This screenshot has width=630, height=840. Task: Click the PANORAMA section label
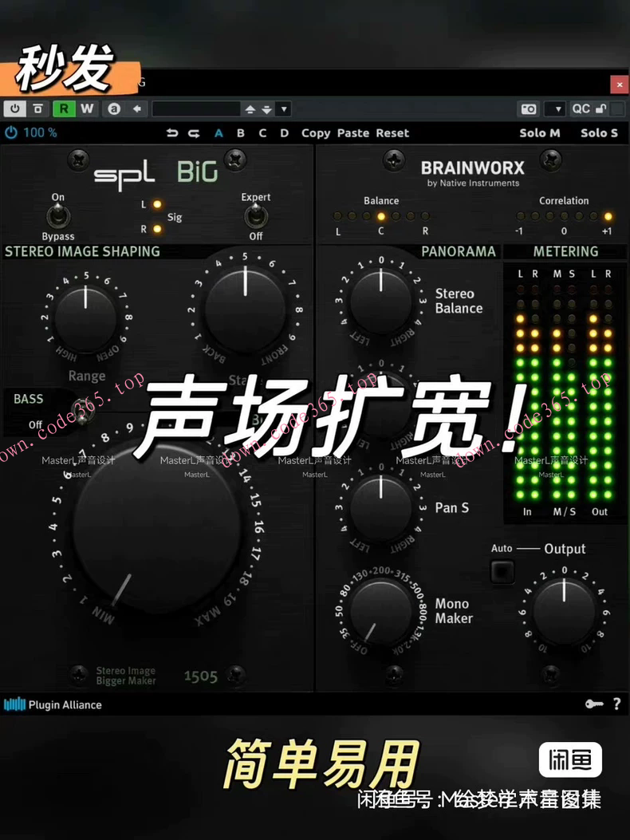(459, 251)
